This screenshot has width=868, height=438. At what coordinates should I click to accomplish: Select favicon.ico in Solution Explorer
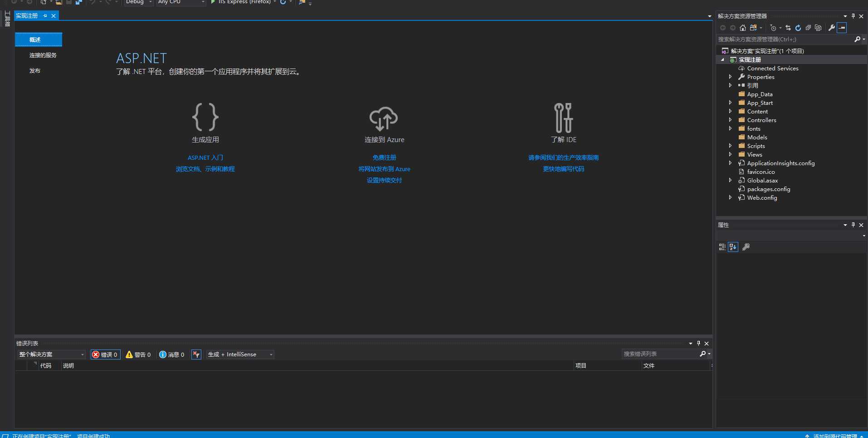pyautogui.click(x=761, y=172)
